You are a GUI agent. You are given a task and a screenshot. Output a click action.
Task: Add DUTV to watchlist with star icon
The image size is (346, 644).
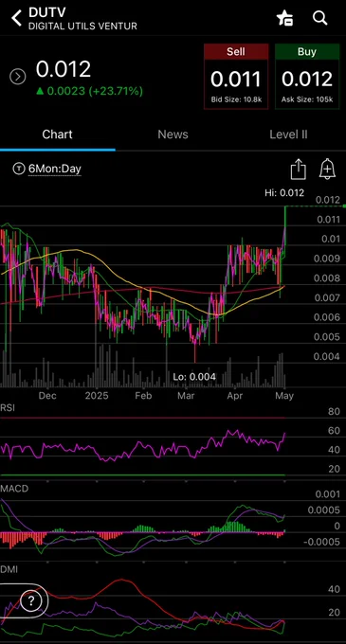coord(284,18)
